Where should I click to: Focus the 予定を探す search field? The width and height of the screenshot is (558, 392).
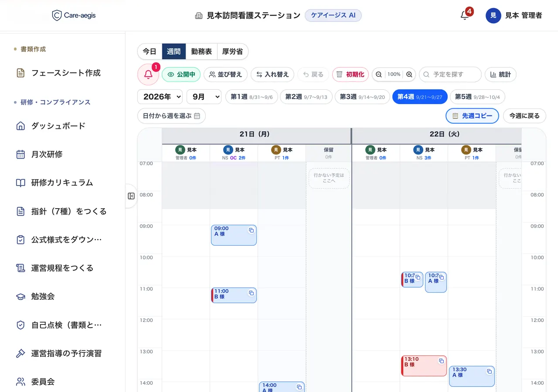450,74
